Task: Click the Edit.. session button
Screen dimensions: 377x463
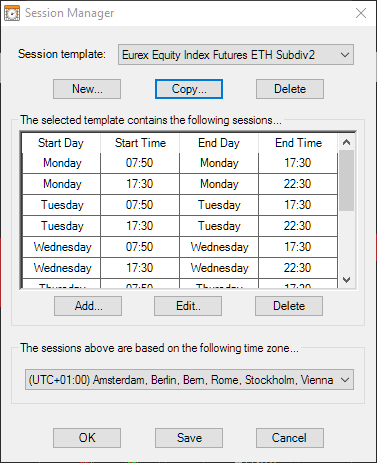Action: coord(188,306)
